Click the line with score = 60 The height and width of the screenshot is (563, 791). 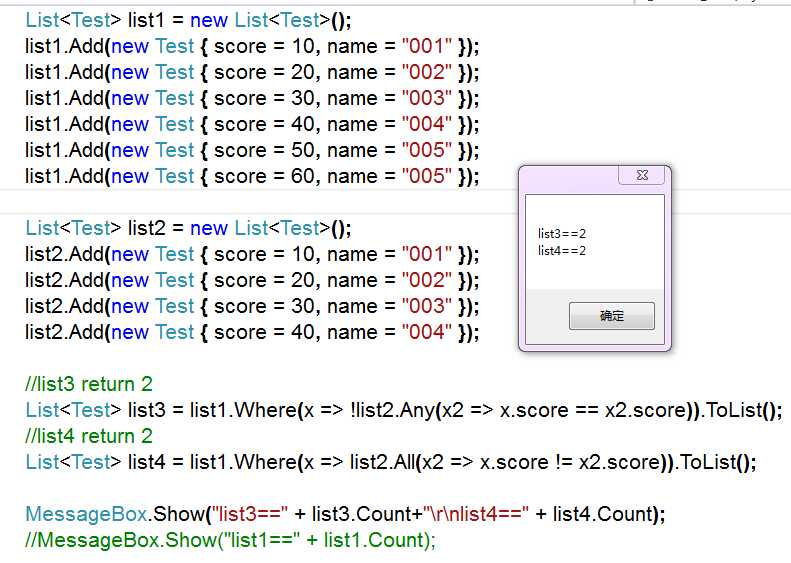click(252, 176)
